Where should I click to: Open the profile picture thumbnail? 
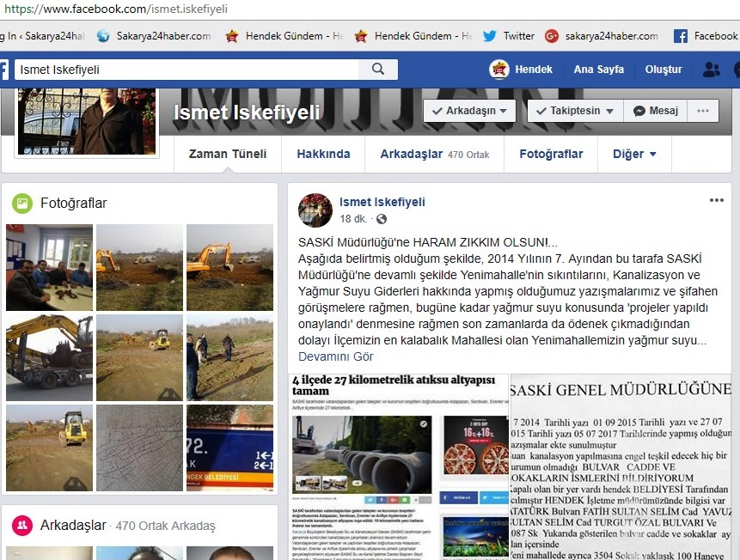[87, 121]
